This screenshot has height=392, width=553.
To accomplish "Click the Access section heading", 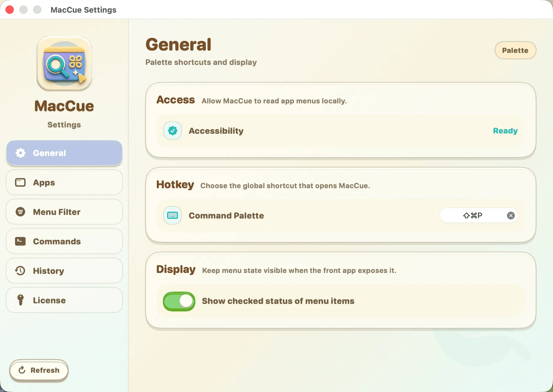I will (176, 100).
